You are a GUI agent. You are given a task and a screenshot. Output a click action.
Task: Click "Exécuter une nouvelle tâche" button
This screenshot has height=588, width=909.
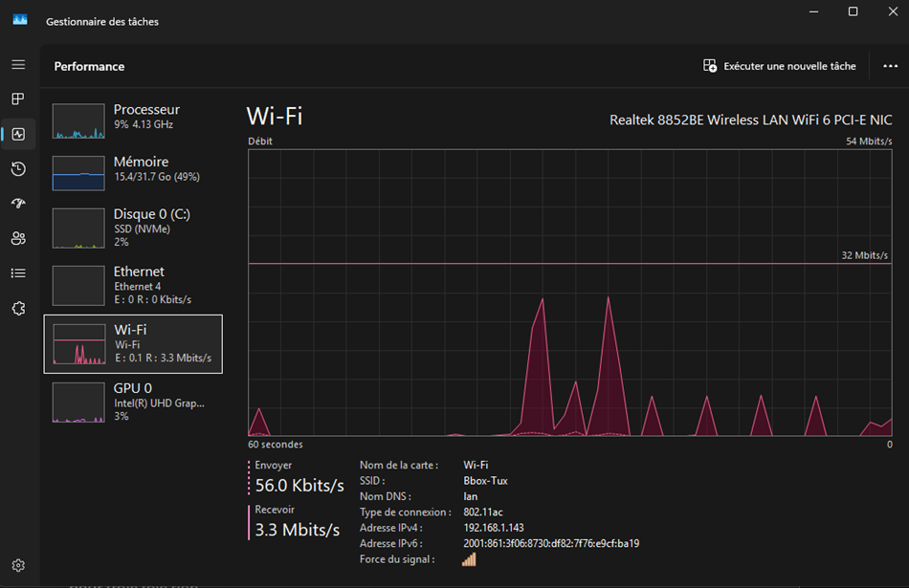[x=779, y=66]
